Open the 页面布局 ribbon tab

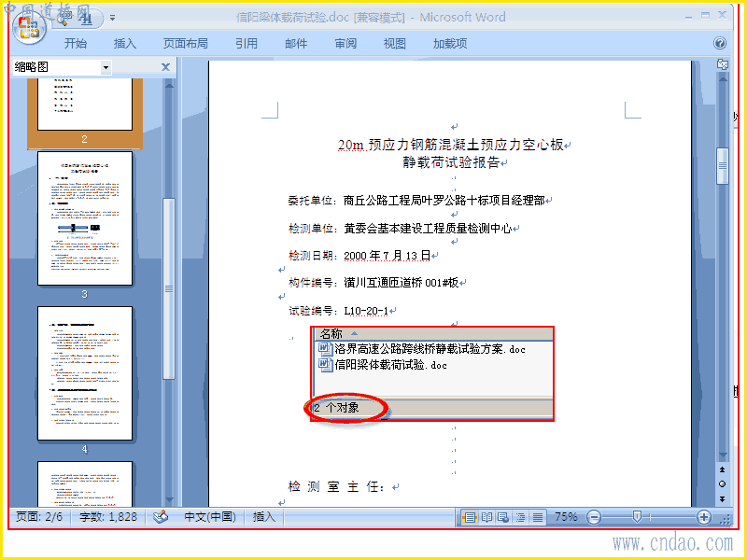point(185,44)
